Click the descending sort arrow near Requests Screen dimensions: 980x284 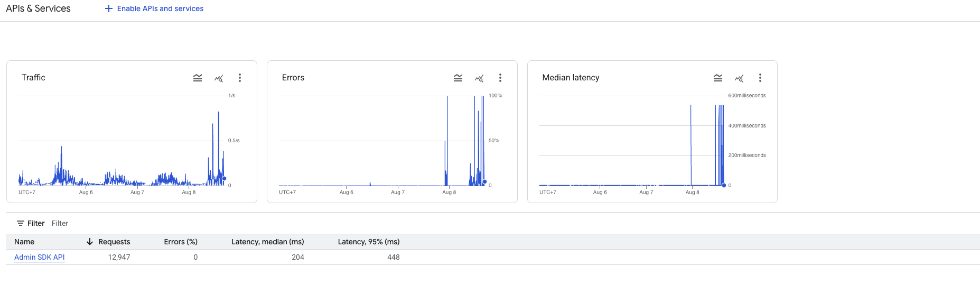tap(90, 242)
